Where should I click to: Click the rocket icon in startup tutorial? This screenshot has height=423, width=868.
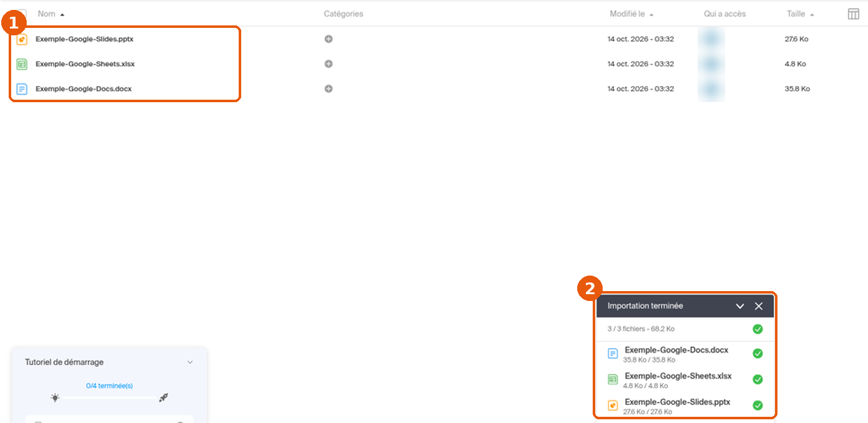pos(164,398)
